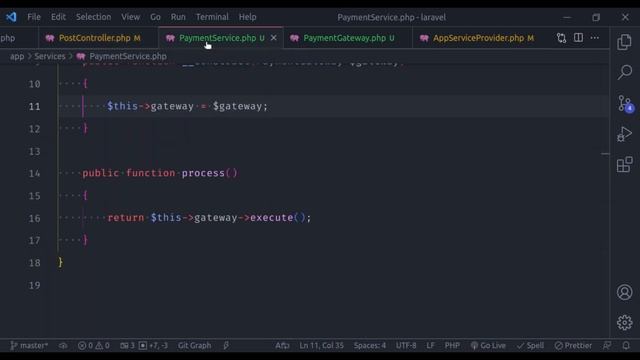640x360 pixels.
Task: Change indentation via Spaces: 4
Action: pyautogui.click(x=369, y=345)
